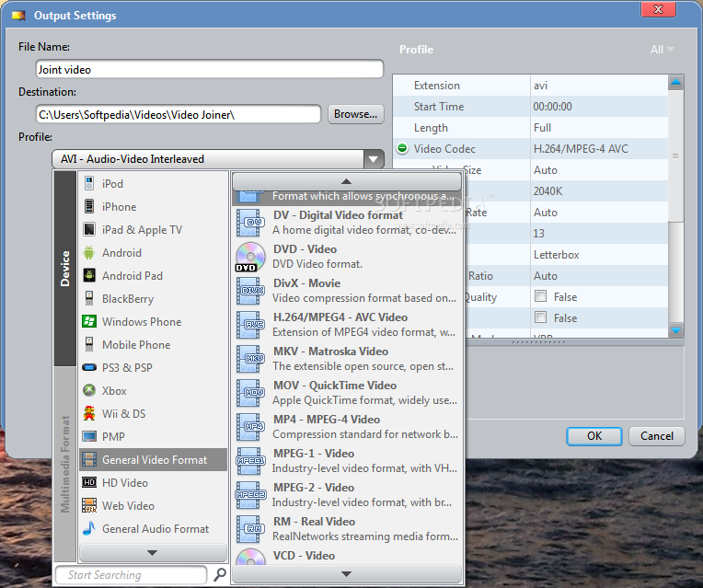This screenshot has height=588, width=703.
Task: Switch to the Device category tab
Action: pos(65,268)
